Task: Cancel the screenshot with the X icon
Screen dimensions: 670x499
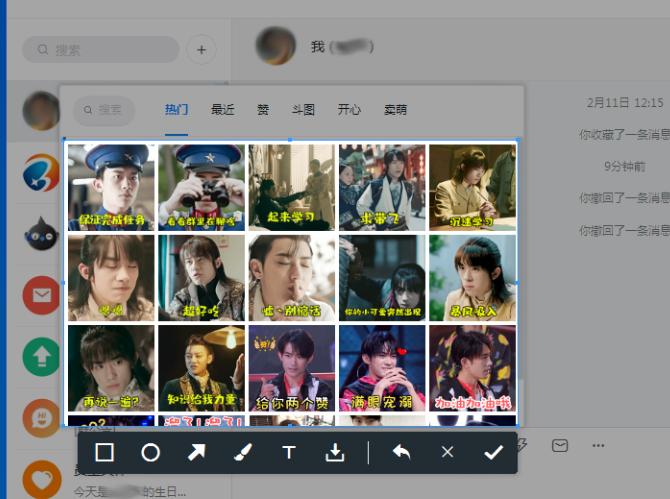Action: pyautogui.click(x=447, y=452)
